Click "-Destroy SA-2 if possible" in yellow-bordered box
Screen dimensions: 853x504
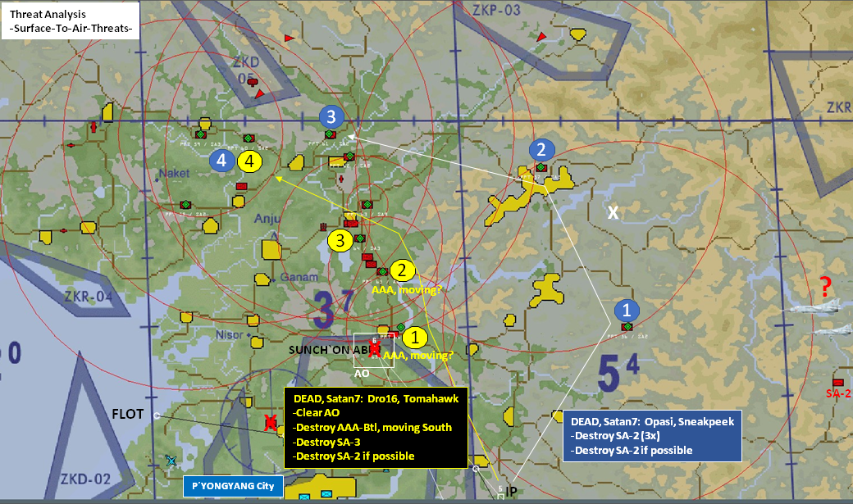[x=354, y=456]
